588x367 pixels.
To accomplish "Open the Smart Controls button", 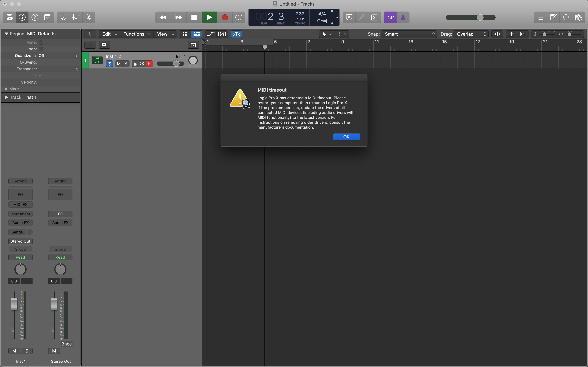I will coord(63,17).
